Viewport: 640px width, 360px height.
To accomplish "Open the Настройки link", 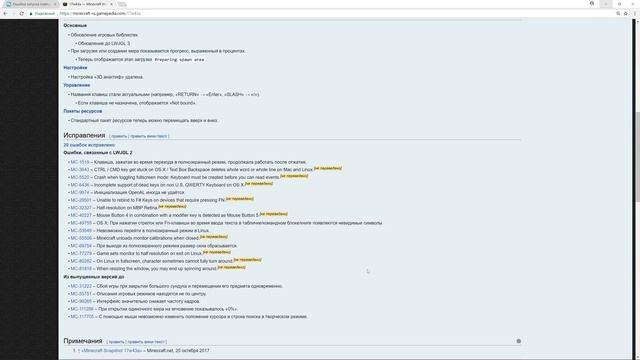I will 75,68.
